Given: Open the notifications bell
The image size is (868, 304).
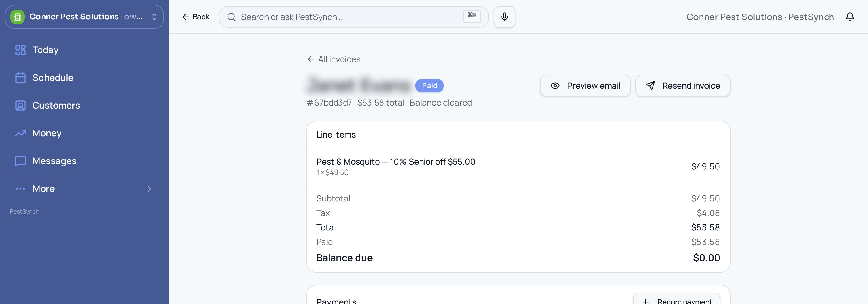Looking at the screenshot, I should click(x=850, y=17).
